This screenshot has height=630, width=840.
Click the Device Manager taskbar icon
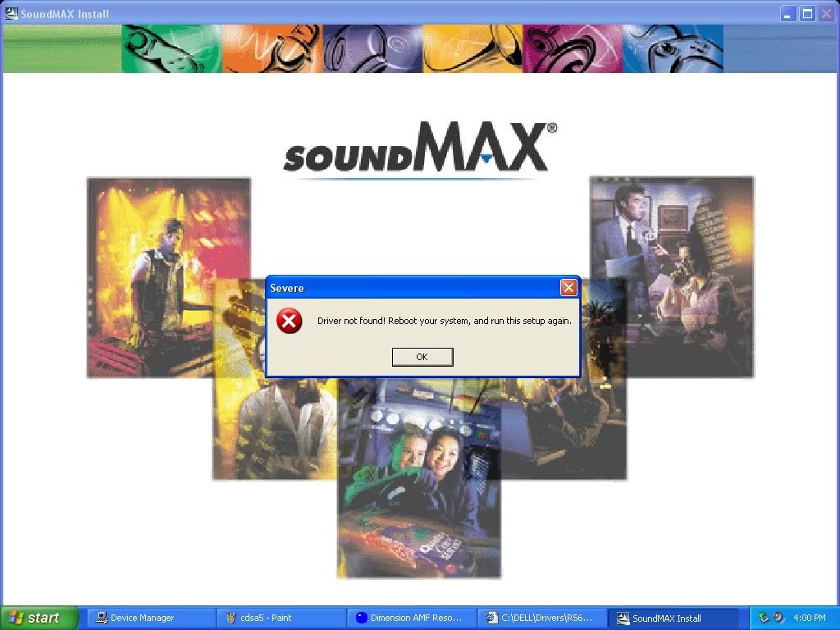click(101, 618)
